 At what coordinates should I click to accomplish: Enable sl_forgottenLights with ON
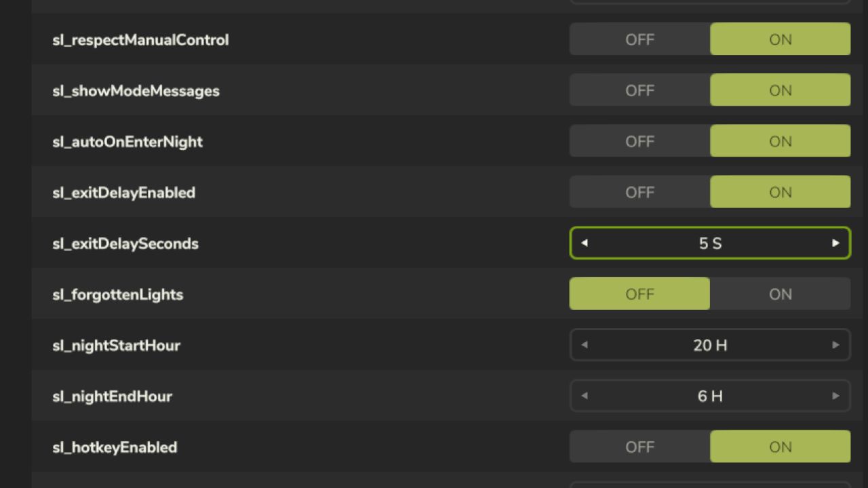[780, 294]
